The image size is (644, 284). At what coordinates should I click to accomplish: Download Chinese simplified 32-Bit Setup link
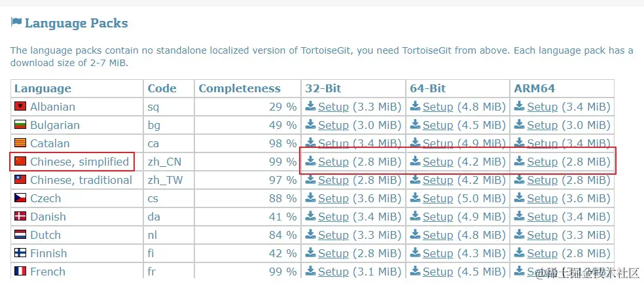coord(333,162)
